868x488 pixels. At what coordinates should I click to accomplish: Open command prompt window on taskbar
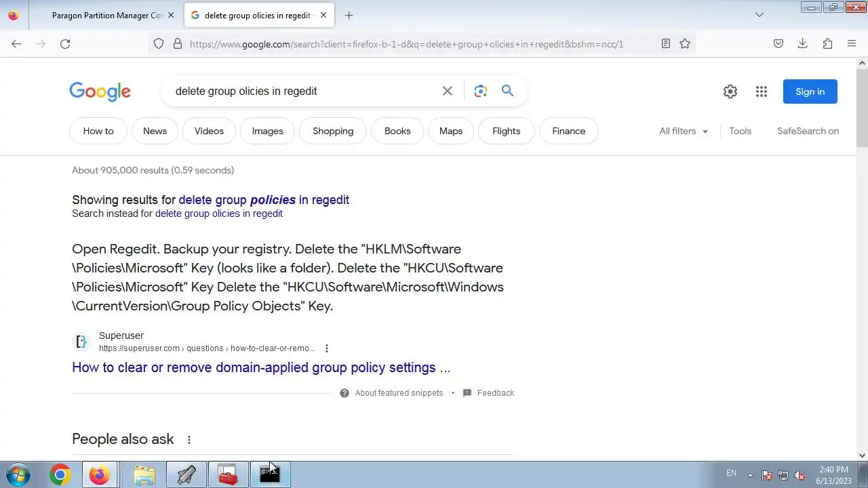[x=269, y=475]
